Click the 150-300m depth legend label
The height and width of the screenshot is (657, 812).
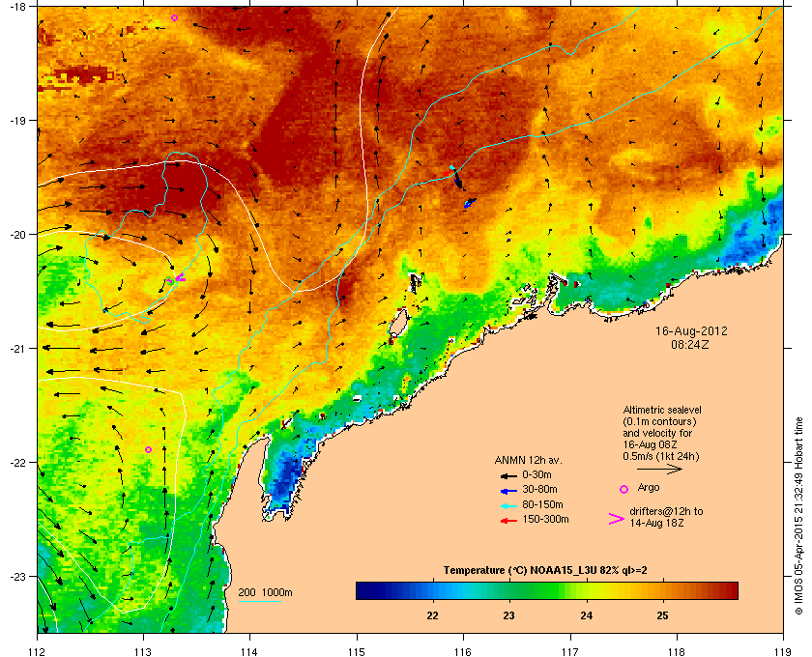[545, 519]
